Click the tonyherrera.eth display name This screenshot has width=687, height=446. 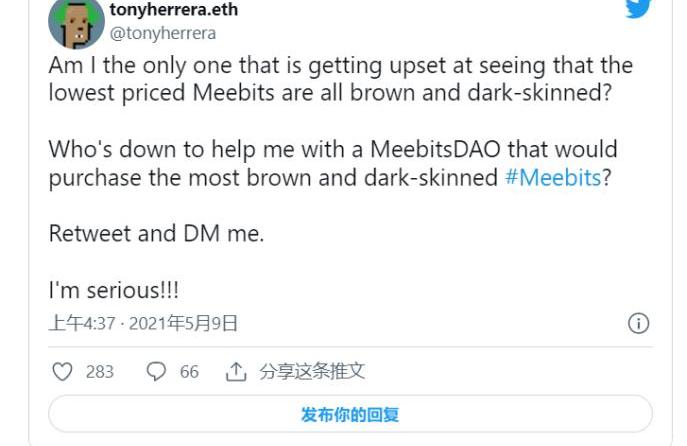(x=173, y=10)
